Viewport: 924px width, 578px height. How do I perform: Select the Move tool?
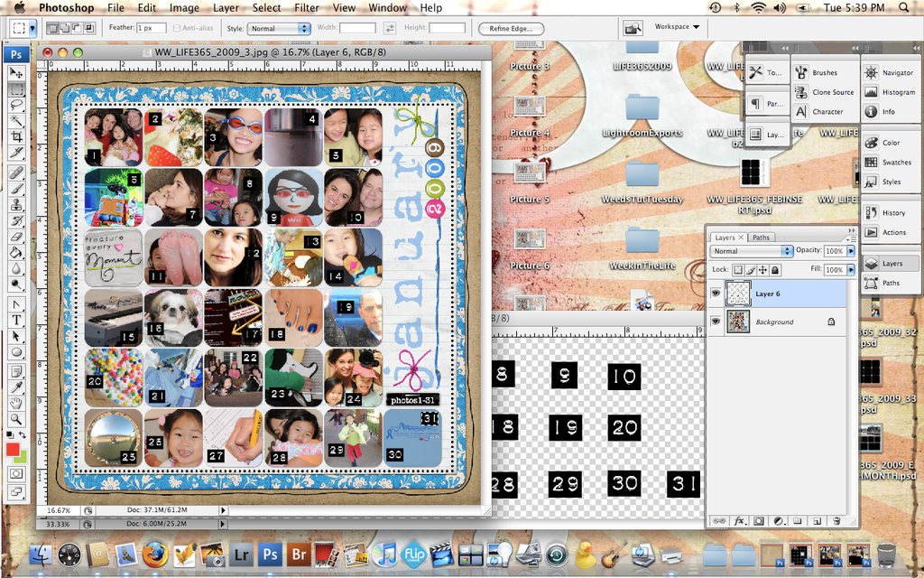[x=16, y=73]
